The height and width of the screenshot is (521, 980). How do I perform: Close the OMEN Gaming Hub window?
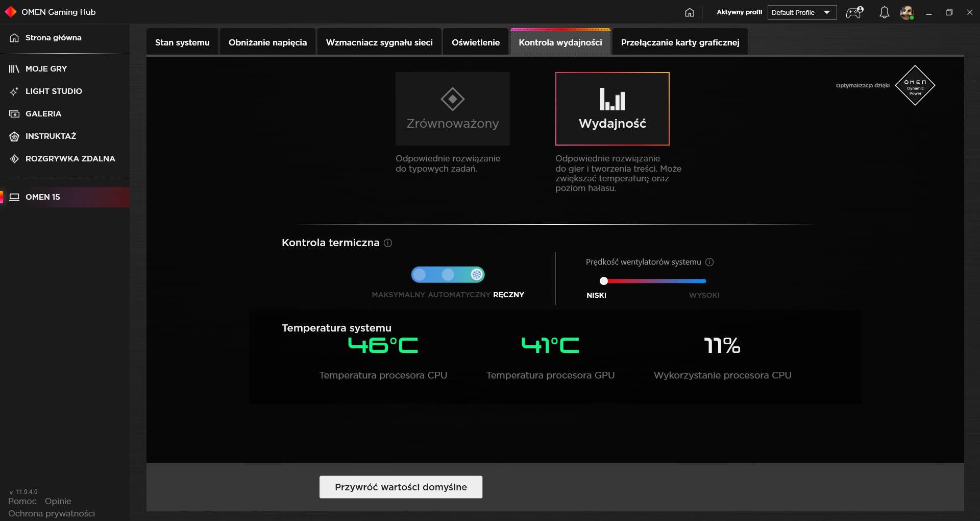point(970,12)
